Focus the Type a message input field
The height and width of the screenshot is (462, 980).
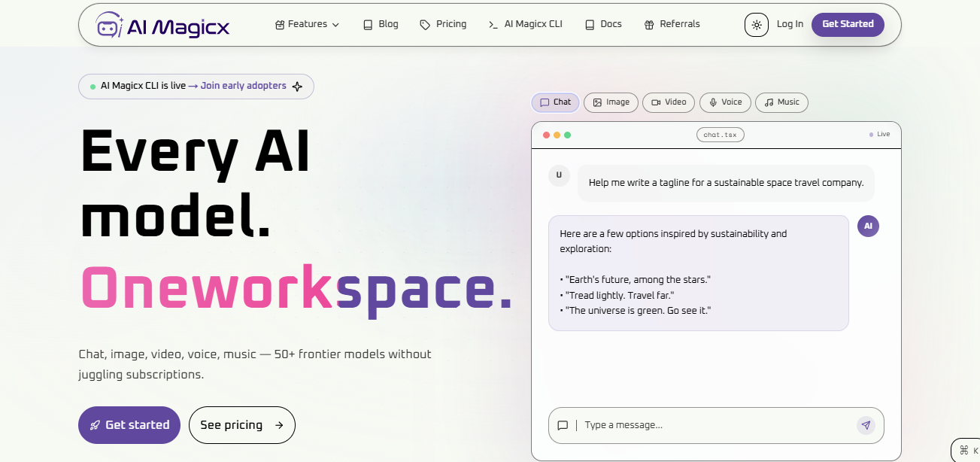click(715, 425)
